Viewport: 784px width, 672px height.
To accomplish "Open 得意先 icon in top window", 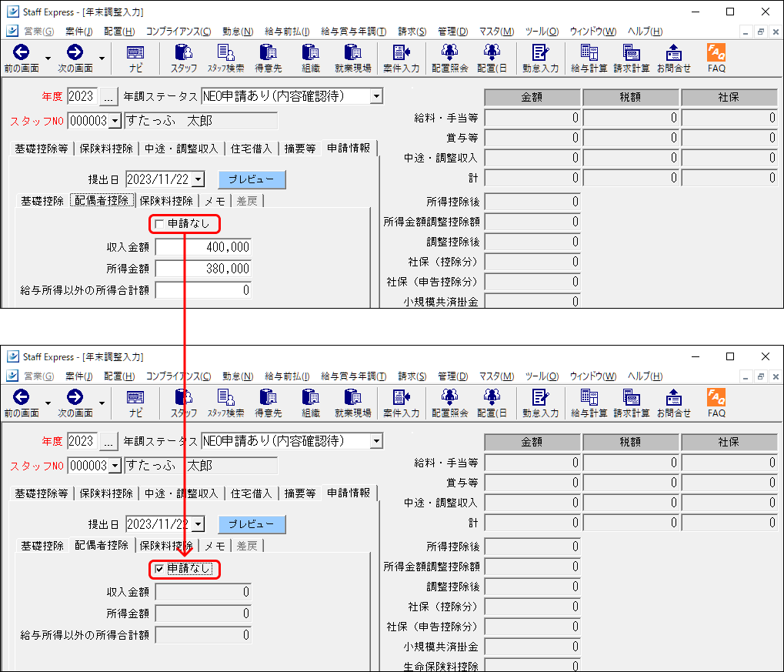I will (268, 59).
